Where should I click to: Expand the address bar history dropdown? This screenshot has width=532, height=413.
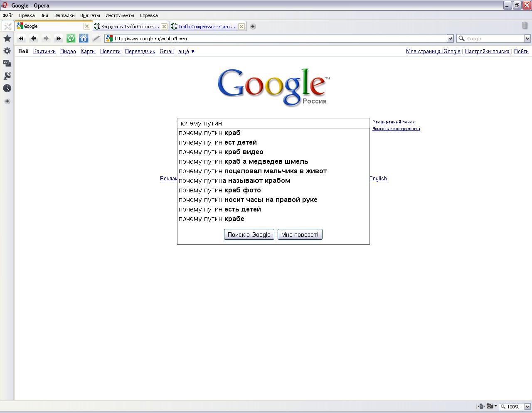(x=450, y=38)
